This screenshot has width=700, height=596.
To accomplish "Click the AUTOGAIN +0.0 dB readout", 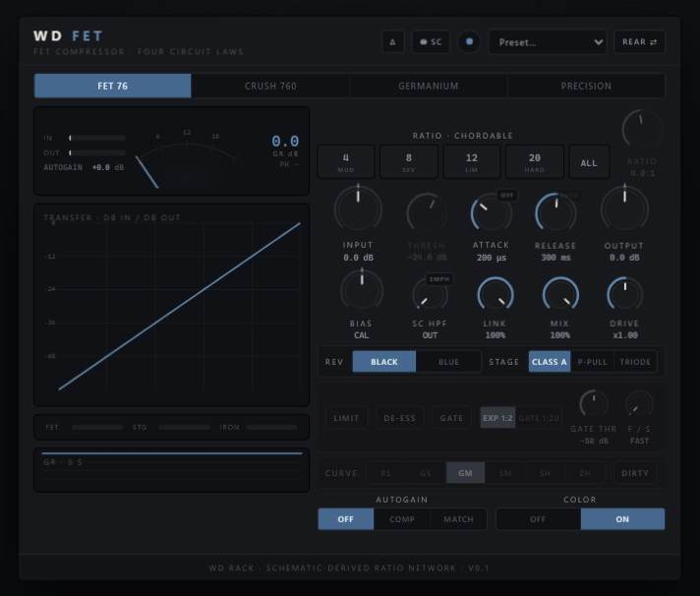I will pos(84,167).
